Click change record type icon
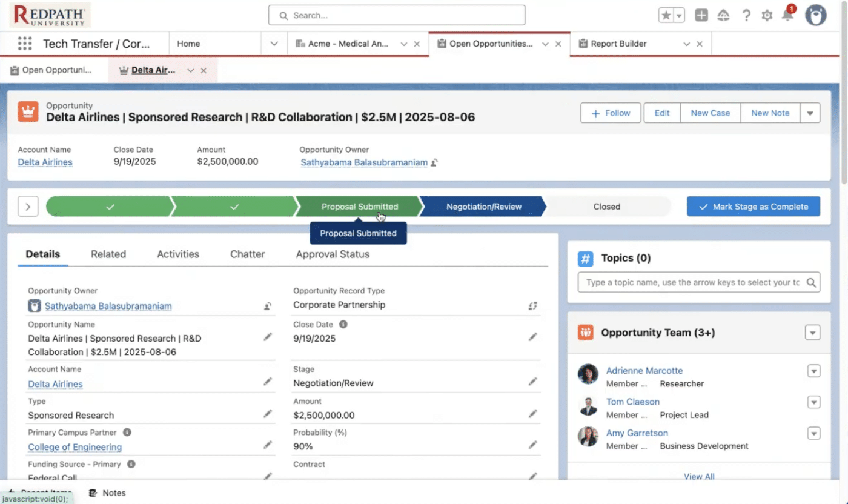 click(x=533, y=306)
